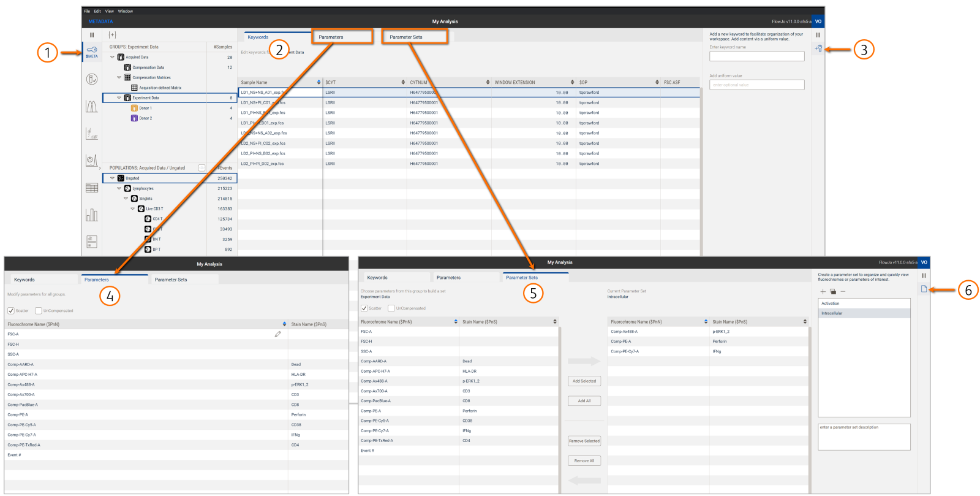Select the Intracellular parameter set
Viewport: 980px width, 496px height.
point(864,313)
